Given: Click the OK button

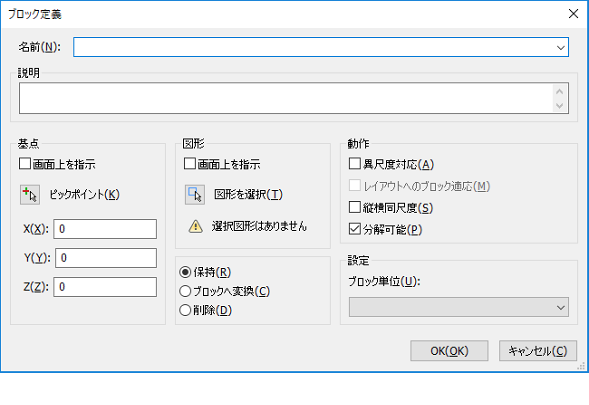Looking at the screenshot, I should point(449,351).
